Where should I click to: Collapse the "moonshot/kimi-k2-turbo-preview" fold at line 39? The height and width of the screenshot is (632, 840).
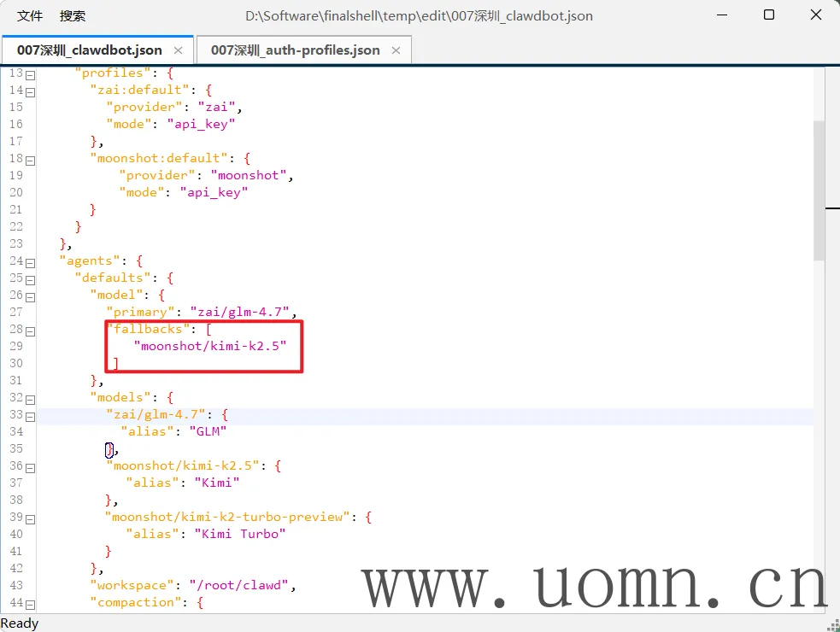tap(31, 518)
